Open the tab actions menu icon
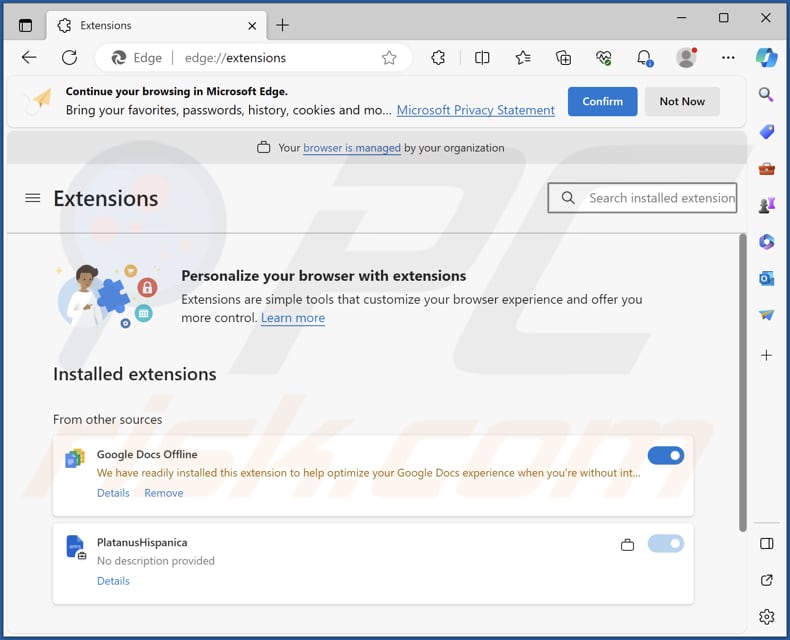This screenshot has width=790, height=640. pos(25,25)
